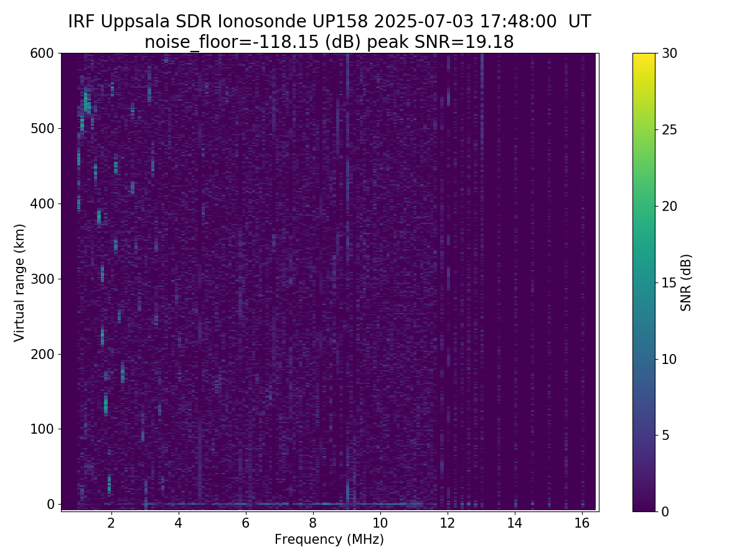
Task: Click the colorbar tick label 30
Action: coord(669,54)
